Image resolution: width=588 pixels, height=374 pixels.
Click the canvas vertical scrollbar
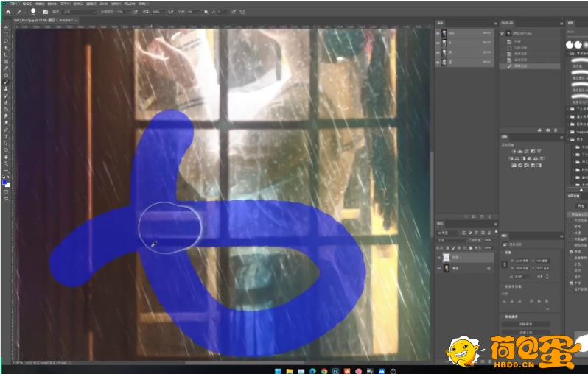432,195
